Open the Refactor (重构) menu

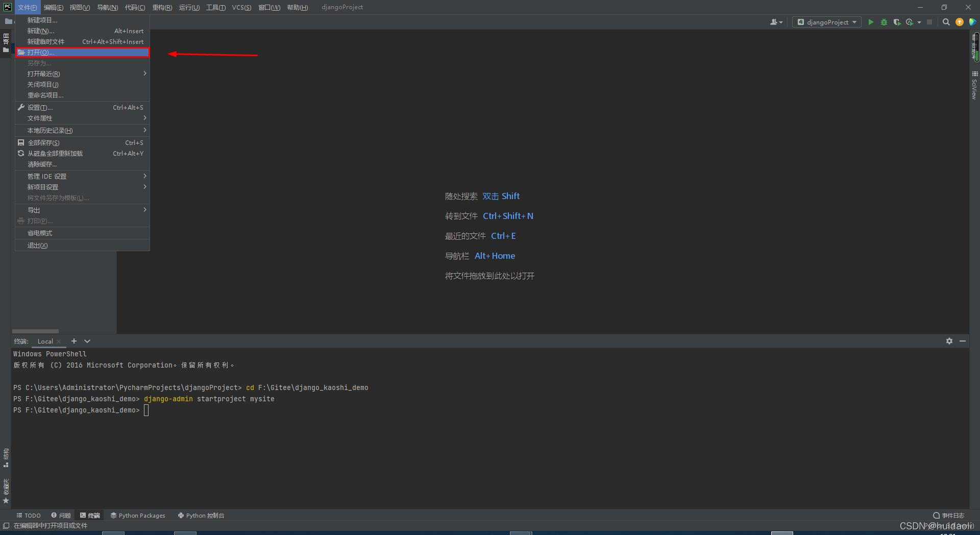point(162,7)
